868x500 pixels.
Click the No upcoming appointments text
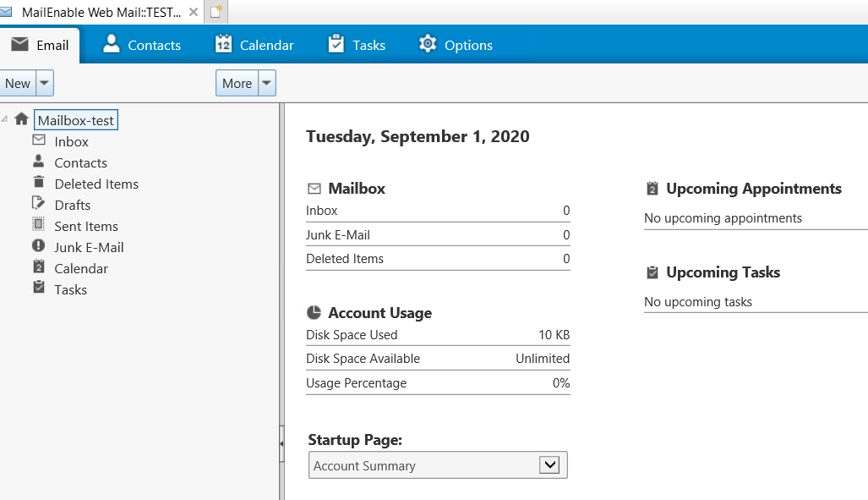click(723, 218)
